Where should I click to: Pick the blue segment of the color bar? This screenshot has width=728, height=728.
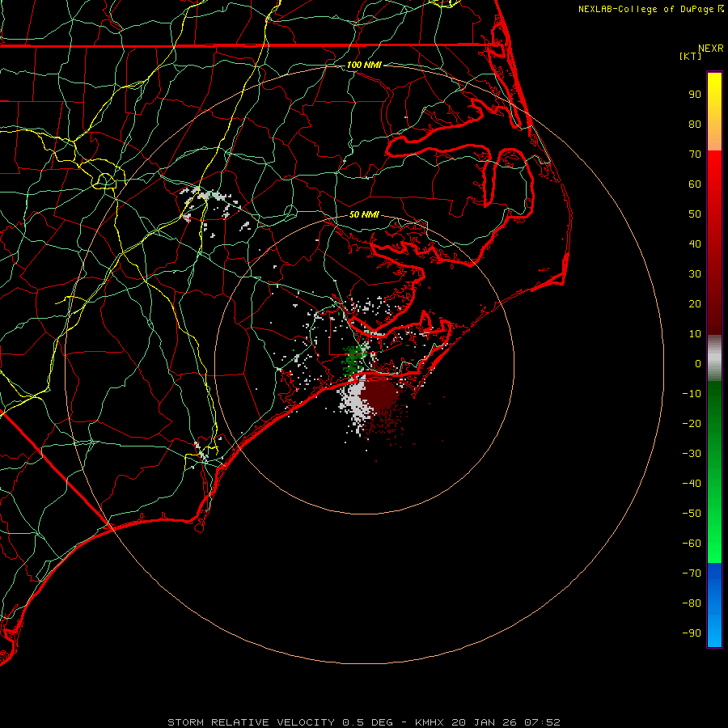(x=714, y=603)
